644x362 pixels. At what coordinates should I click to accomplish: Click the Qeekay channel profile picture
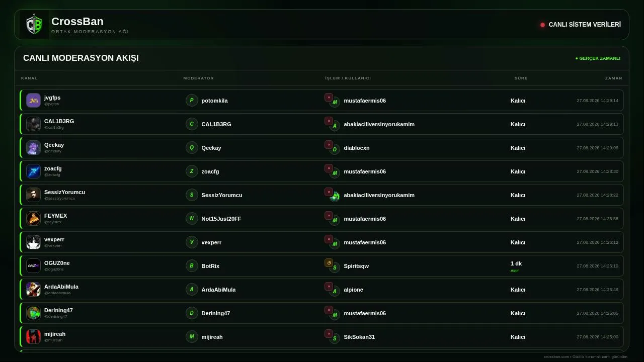(x=34, y=148)
